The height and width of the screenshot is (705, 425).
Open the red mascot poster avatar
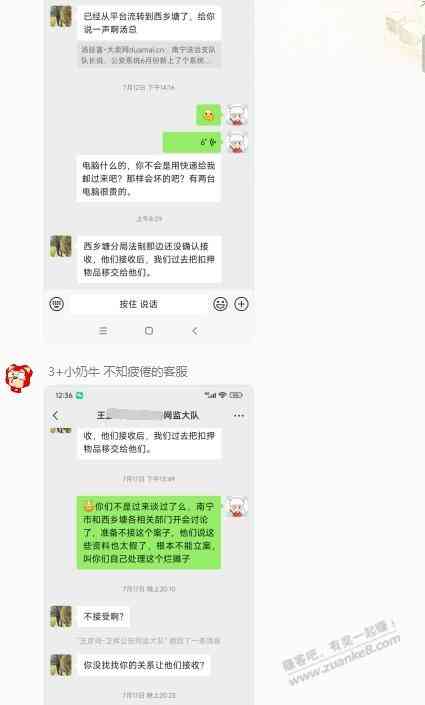click(18, 378)
